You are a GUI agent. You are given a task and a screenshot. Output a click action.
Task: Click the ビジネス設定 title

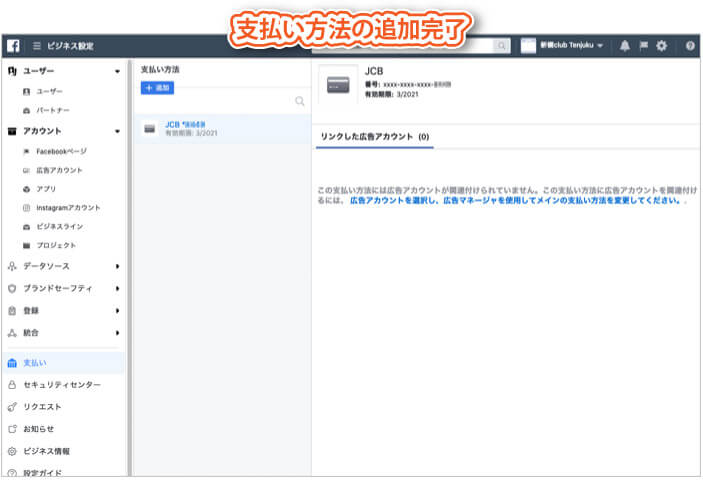(70, 46)
